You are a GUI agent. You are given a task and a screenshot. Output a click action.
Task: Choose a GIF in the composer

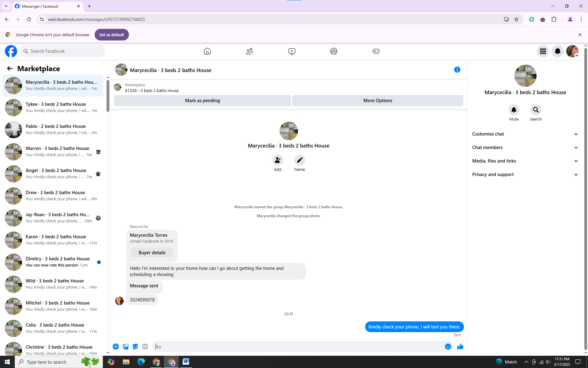click(145, 347)
